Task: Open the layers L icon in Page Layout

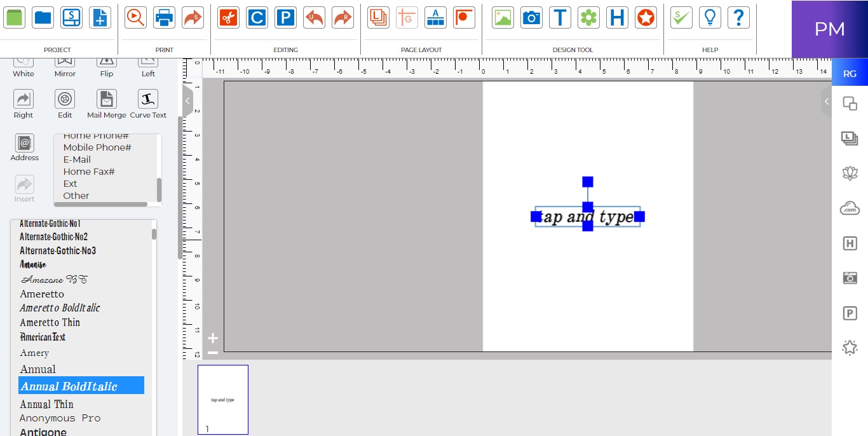Action: pyautogui.click(x=378, y=17)
